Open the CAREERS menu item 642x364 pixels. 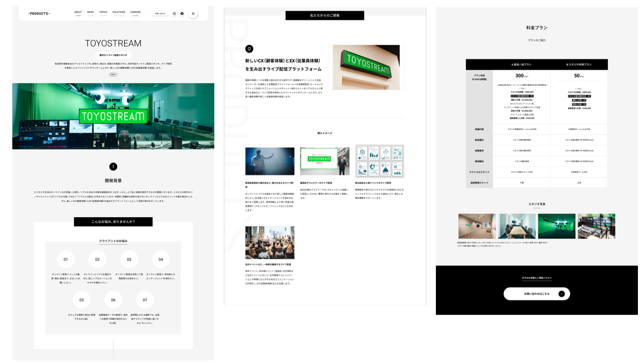[135, 13]
